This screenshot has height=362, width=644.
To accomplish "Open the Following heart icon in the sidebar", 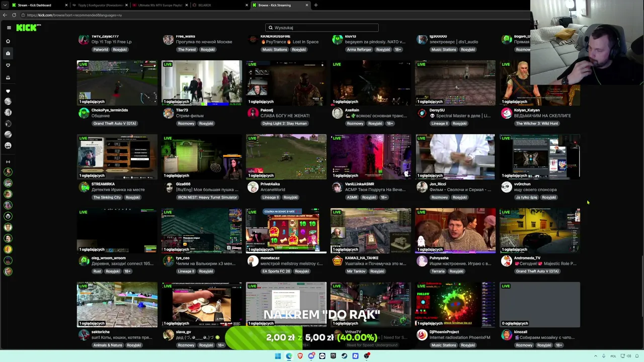I will click(8, 65).
